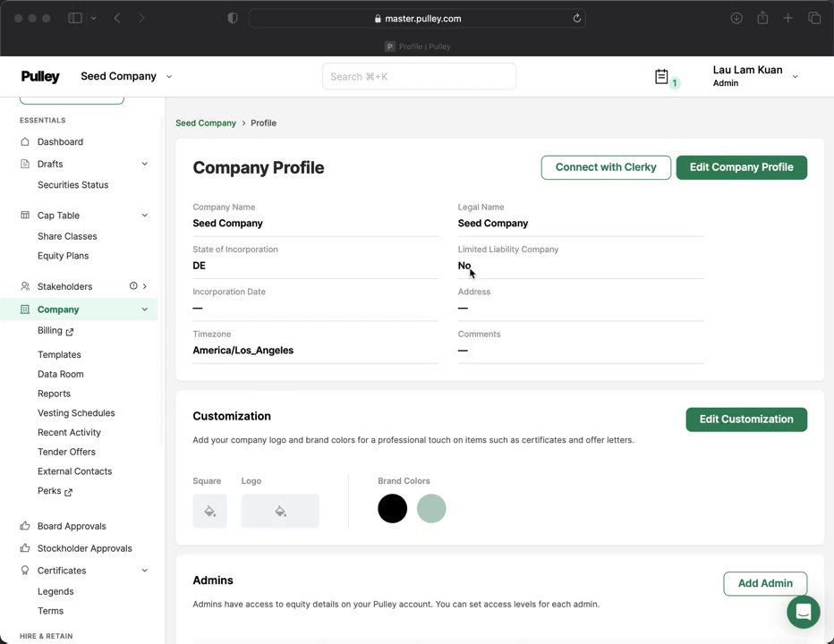Image resolution: width=834 pixels, height=644 pixels.
Task: Select the sage green brand color swatch
Action: pyautogui.click(x=431, y=508)
